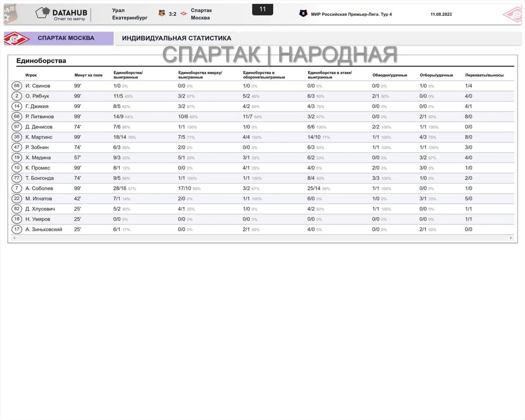Click Урал Екатеринбург team name in header
This screenshot has height=420, width=525.
click(x=130, y=14)
